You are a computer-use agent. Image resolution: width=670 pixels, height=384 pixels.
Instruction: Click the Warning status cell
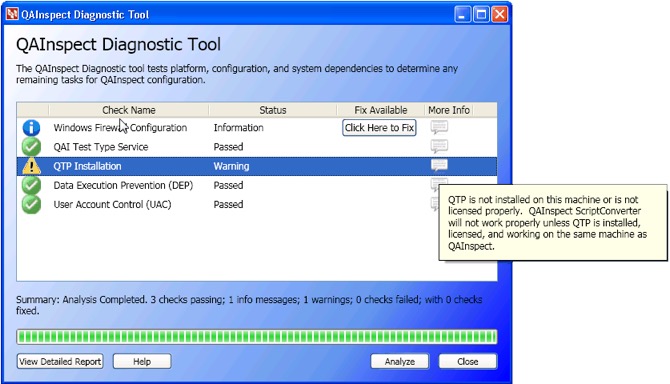(x=231, y=166)
